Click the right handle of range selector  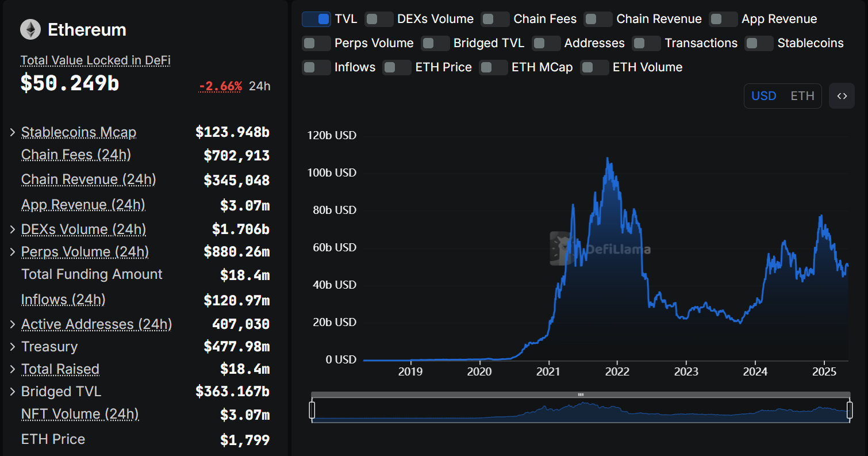850,411
